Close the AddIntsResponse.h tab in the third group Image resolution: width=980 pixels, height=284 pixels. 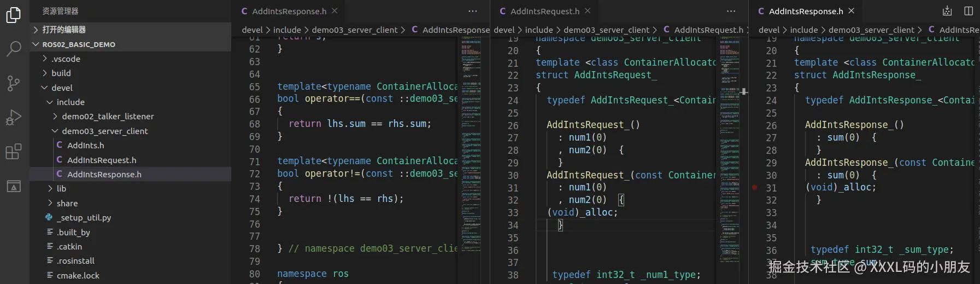point(852,11)
